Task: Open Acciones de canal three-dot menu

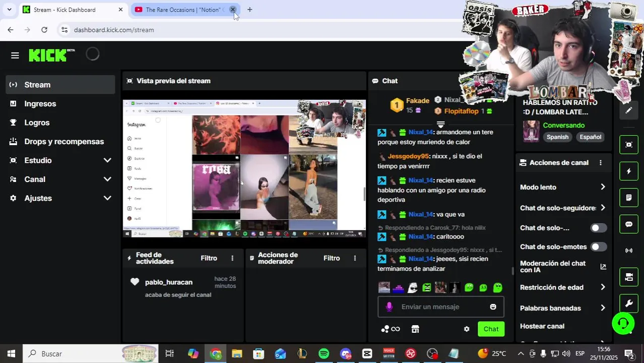Action: 600,163
